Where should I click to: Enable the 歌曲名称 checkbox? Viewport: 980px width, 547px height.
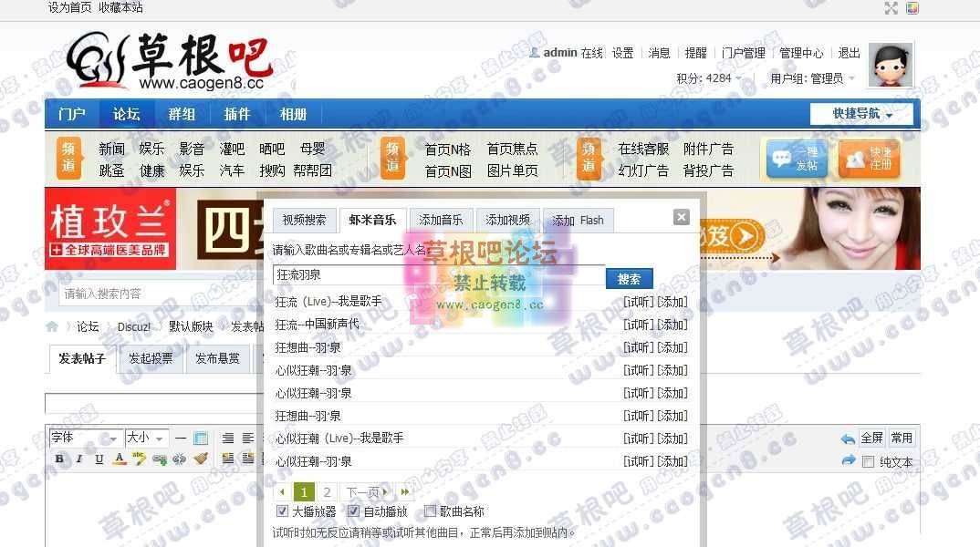pyautogui.click(x=430, y=511)
